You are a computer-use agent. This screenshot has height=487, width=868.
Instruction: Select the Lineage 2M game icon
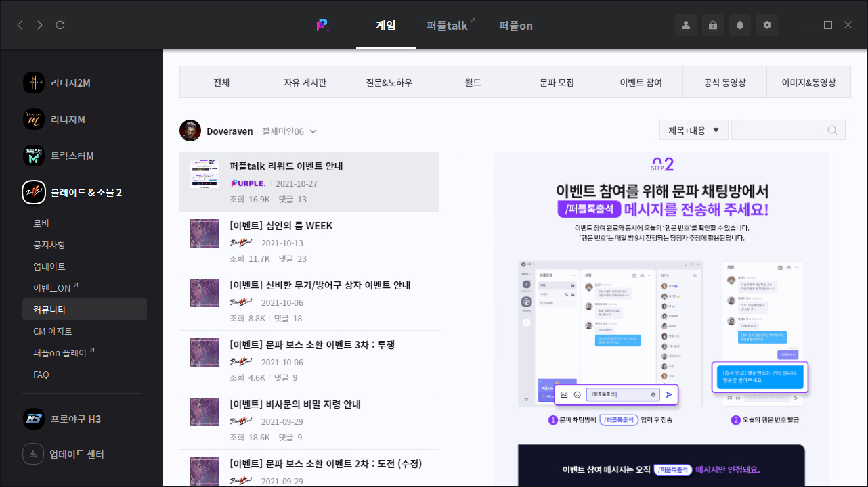(x=34, y=83)
